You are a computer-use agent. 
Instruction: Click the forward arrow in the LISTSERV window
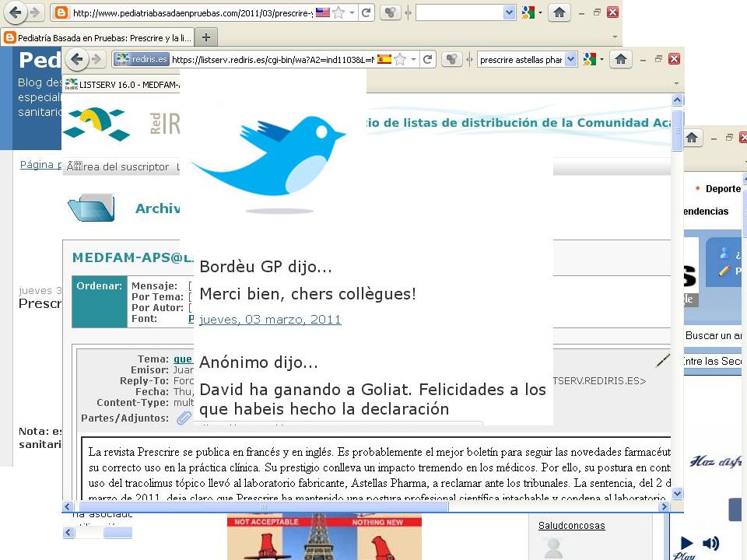click(96, 59)
